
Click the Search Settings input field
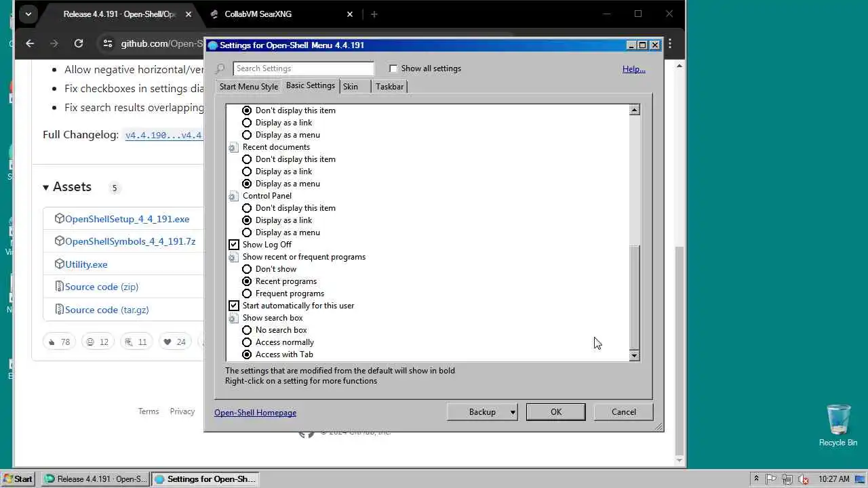(x=303, y=68)
